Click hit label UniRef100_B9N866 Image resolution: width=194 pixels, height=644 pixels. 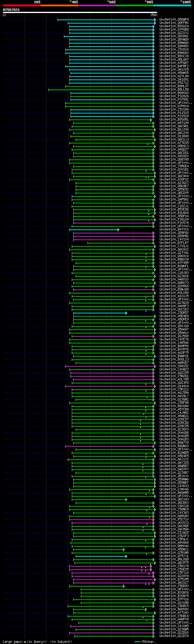coord(174,43)
